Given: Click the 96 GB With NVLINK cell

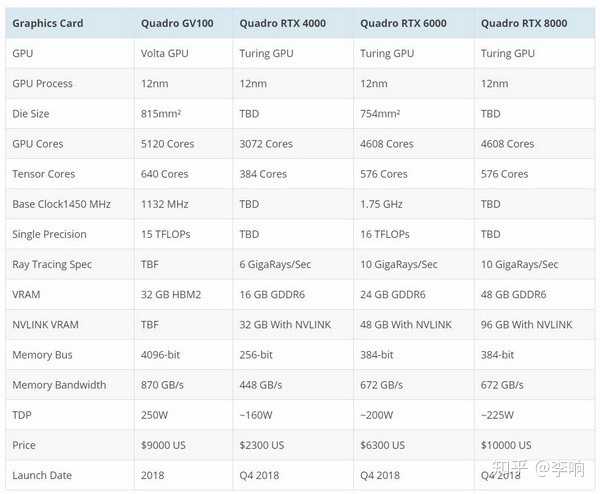Looking at the screenshot, I should click(527, 325).
